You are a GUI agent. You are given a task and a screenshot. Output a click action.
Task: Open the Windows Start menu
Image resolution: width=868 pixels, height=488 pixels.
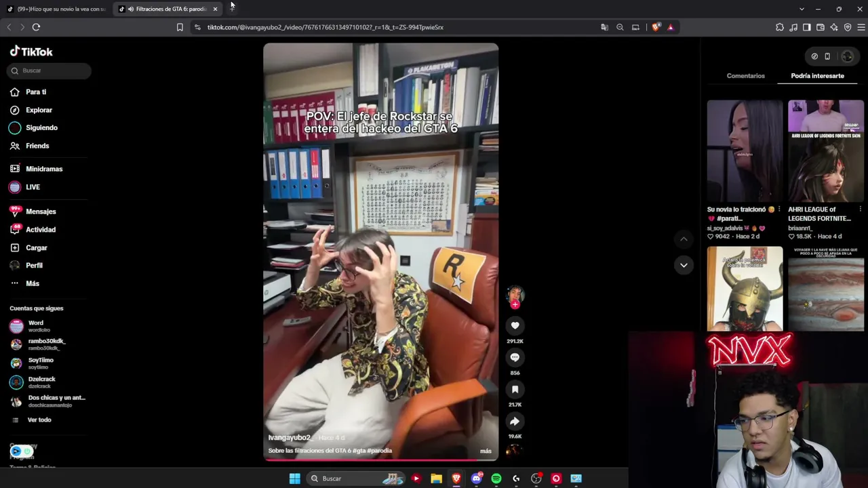[294, 479]
